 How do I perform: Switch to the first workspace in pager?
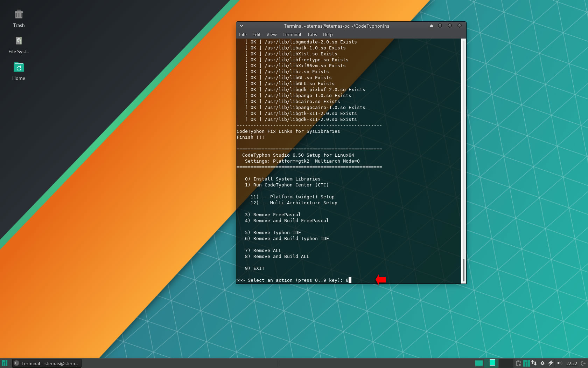(492, 363)
